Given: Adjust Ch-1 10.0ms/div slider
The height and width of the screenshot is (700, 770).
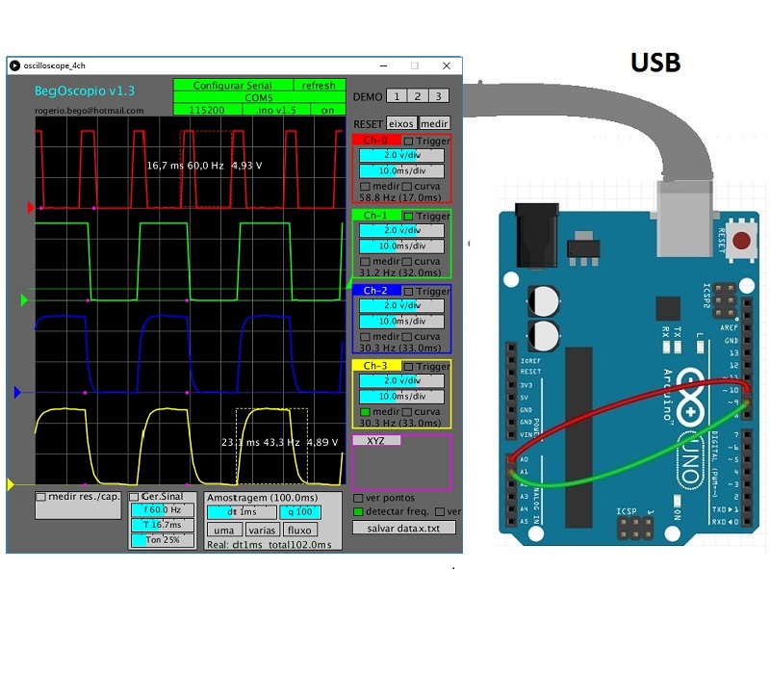Looking at the screenshot, I should point(401,246).
